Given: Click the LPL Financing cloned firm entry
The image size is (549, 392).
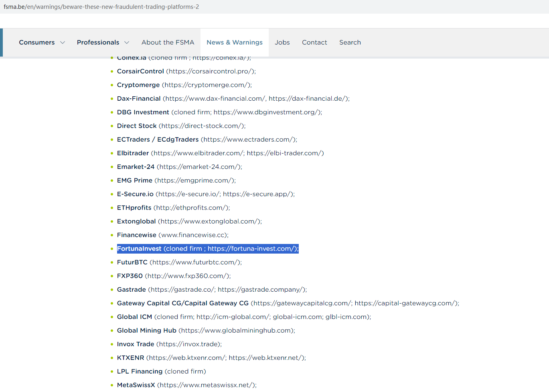Looking at the screenshot, I should [161, 372].
